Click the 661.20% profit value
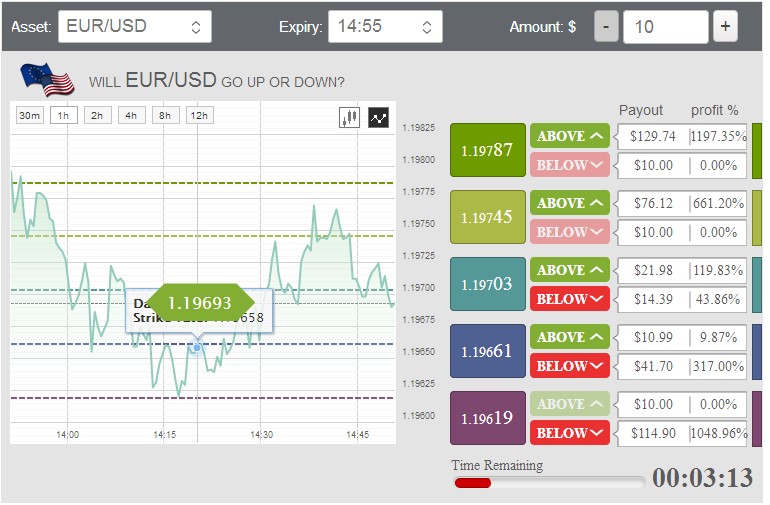770x505 pixels. coord(718,203)
